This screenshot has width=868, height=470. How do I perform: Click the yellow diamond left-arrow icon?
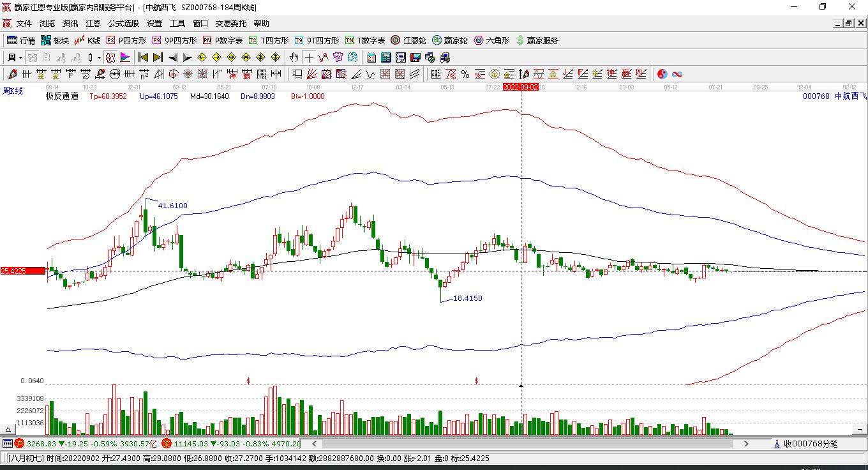202,57
